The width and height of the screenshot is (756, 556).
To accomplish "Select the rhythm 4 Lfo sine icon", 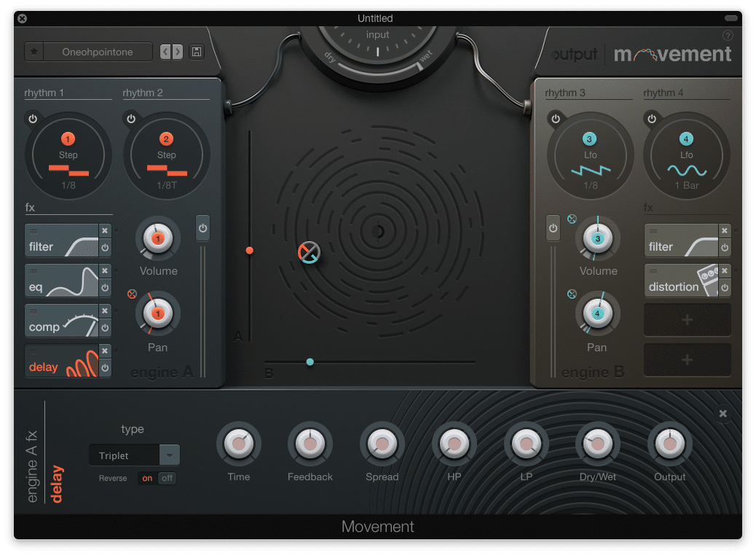I will coord(687,171).
